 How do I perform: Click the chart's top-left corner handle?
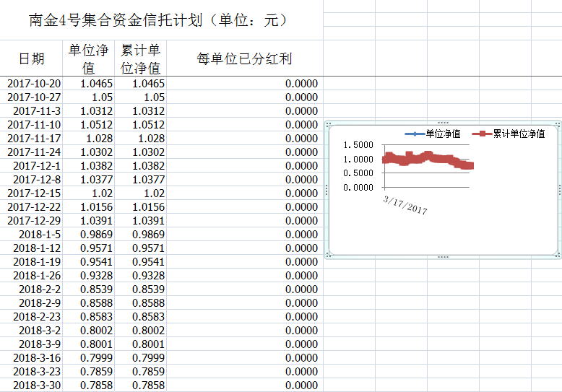[327, 123]
